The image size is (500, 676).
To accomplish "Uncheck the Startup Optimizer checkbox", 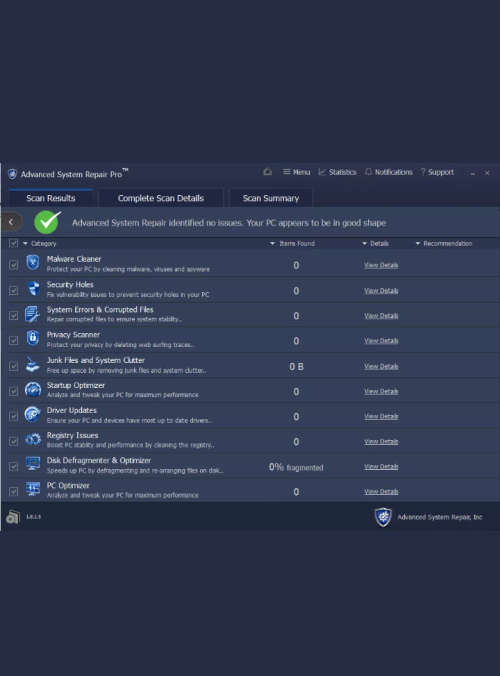I will pos(13,391).
